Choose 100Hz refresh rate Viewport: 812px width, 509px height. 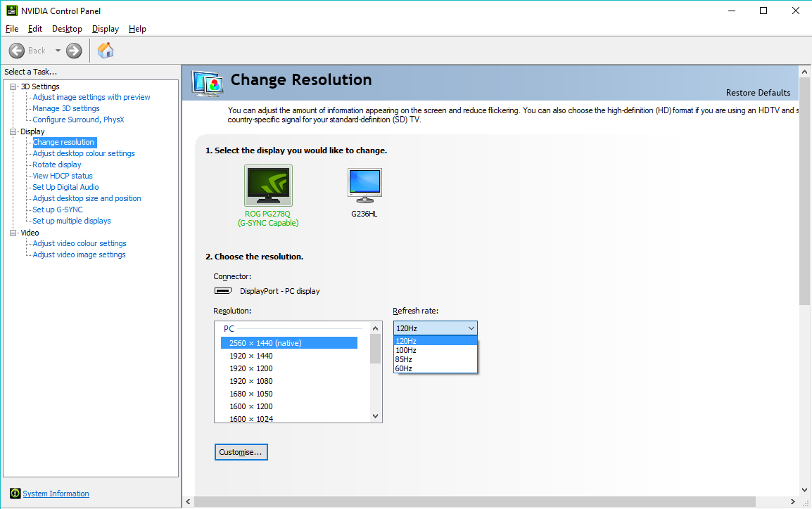click(x=436, y=350)
